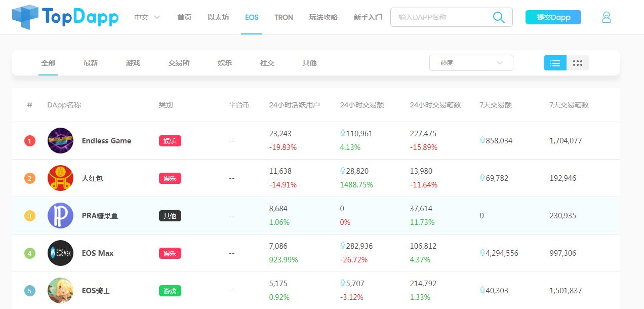Image resolution: width=644 pixels, height=309 pixels.
Task: Open EOS Max name link
Action: [98, 253]
